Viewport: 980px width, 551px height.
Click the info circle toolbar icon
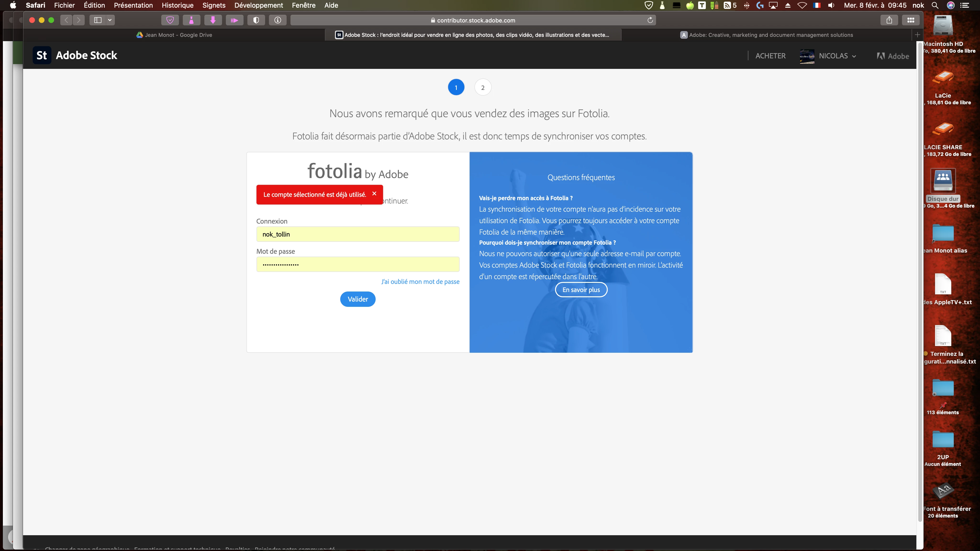(278, 20)
